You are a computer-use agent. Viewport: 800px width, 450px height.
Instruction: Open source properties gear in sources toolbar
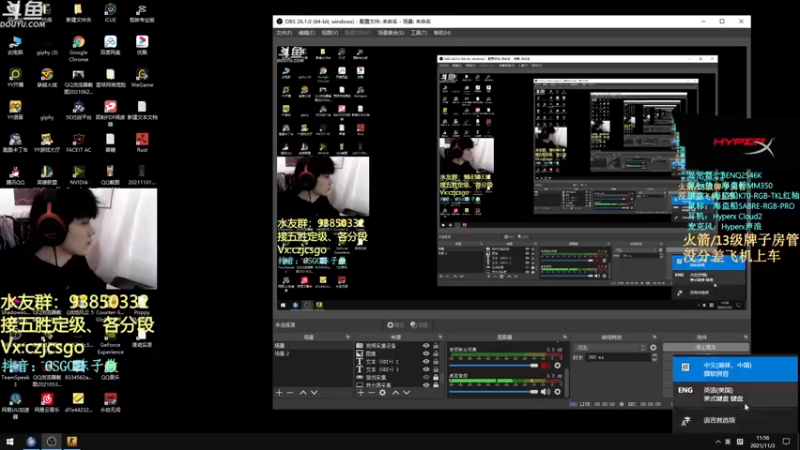tap(383, 392)
